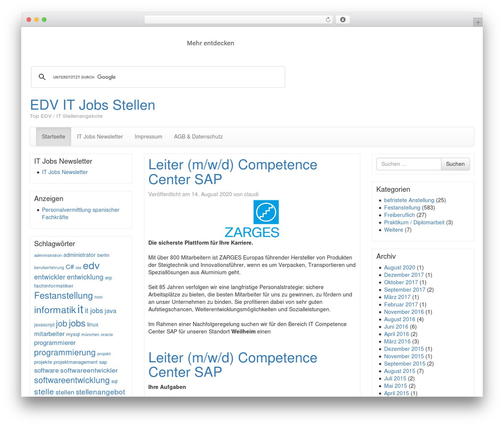This screenshot has height=427, width=504.
Task: Open the August 2015 archive
Action: (x=400, y=371)
